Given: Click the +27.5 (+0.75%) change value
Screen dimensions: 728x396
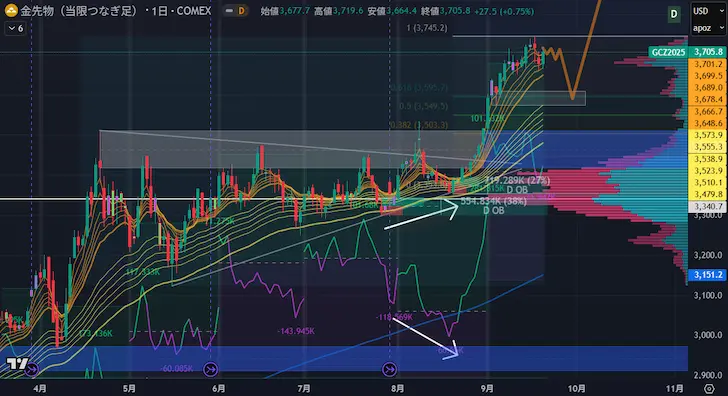Looking at the screenshot, I should pos(504,11).
